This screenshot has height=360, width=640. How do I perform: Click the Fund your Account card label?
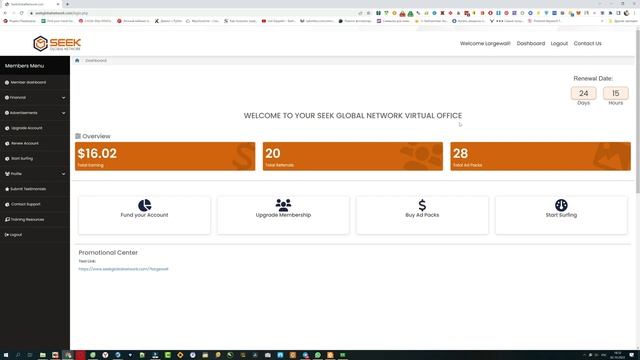point(144,215)
